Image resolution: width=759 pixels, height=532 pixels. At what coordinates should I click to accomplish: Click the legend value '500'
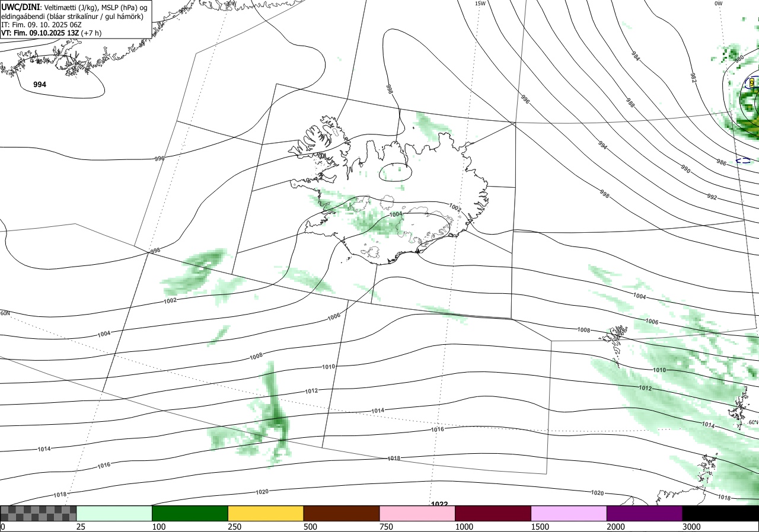pyautogui.click(x=310, y=527)
